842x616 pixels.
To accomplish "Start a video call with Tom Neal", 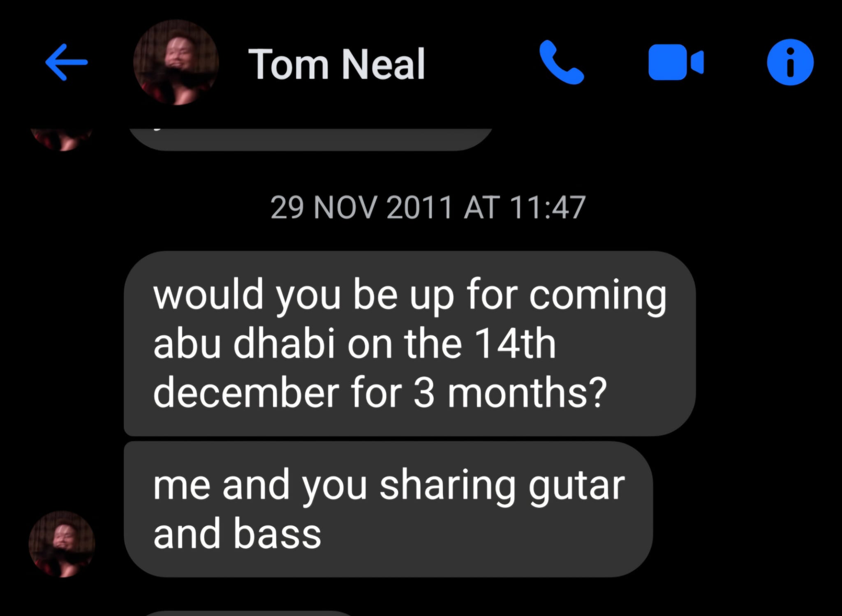I will pos(676,62).
